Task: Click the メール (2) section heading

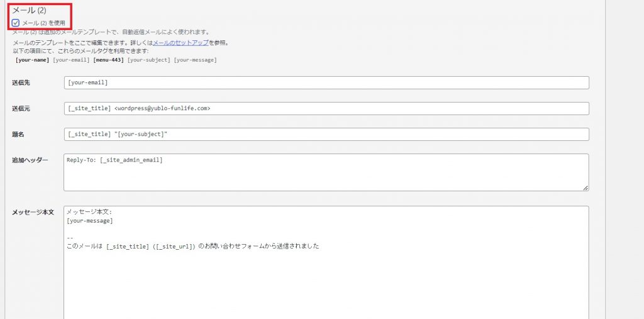Action: point(29,10)
